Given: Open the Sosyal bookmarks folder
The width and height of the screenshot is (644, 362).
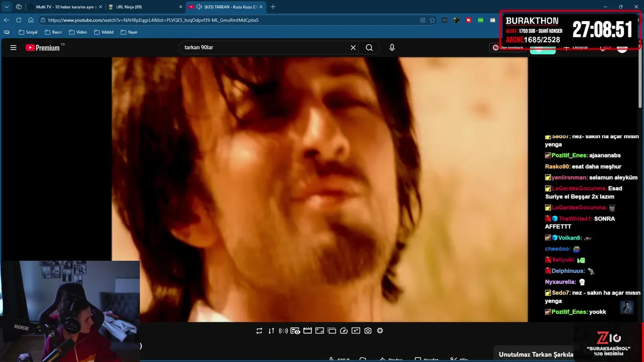Looking at the screenshot, I should click(x=28, y=32).
